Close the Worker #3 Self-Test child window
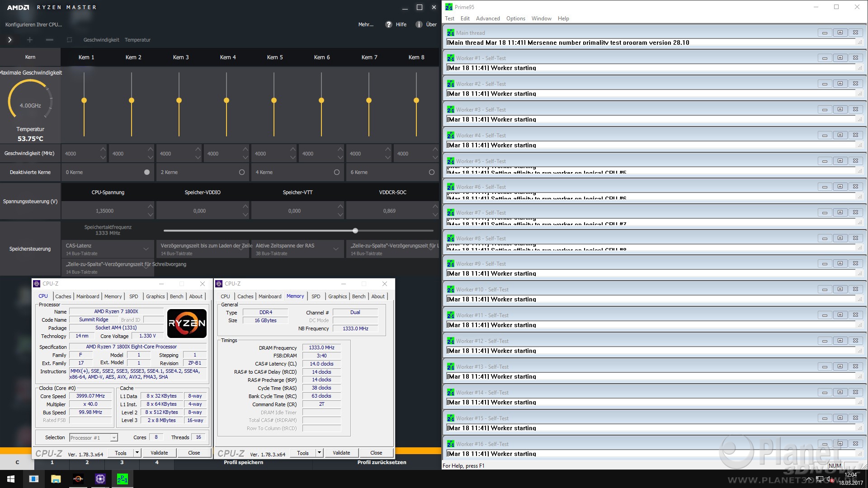 pos(855,110)
